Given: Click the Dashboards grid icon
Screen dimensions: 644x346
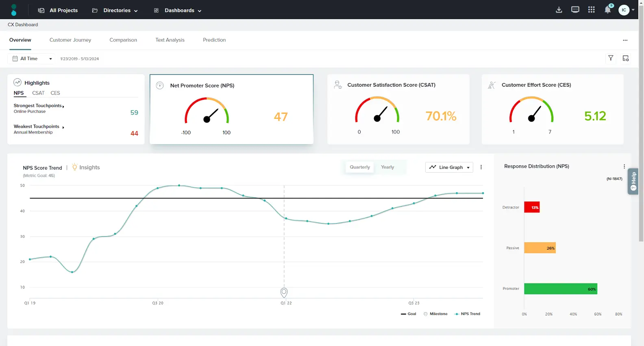Looking at the screenshot, I should pyautogui.click(x=156, y=10).
